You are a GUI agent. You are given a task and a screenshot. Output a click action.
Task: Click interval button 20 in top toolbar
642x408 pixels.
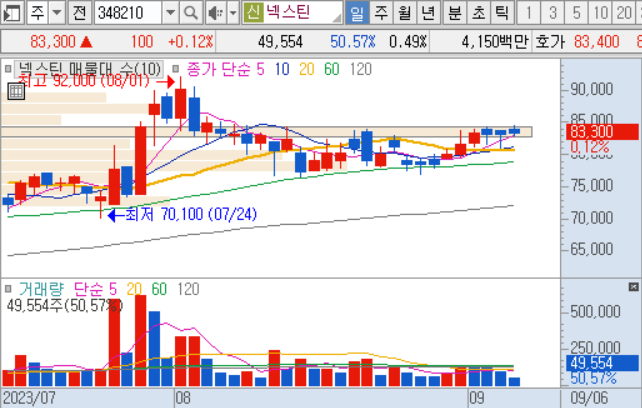624,13
